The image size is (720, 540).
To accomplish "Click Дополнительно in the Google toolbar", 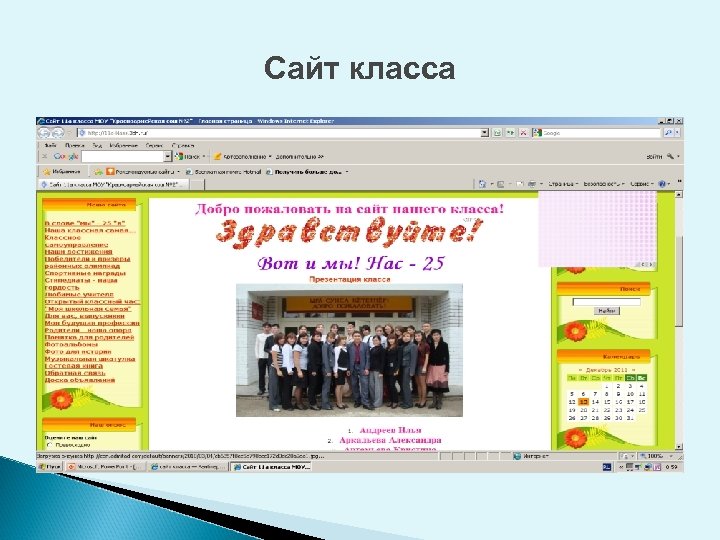I will click(300, 157).
